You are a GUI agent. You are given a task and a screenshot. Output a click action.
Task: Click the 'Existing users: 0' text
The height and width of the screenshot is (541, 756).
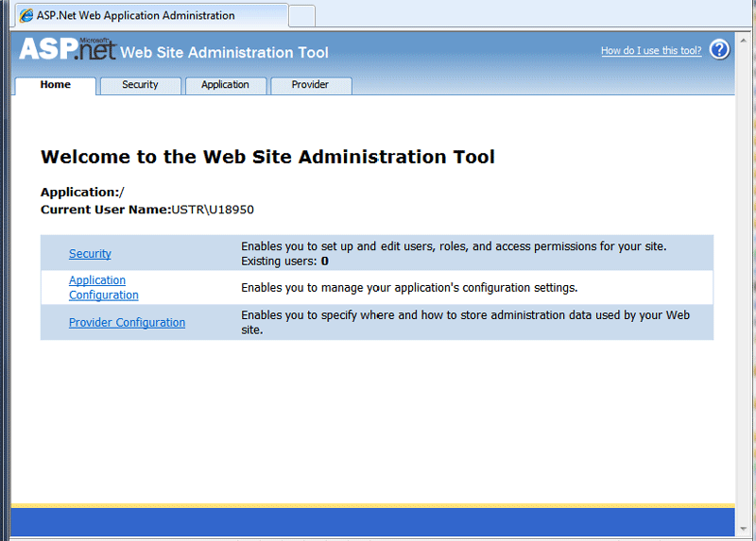(284, 262)
